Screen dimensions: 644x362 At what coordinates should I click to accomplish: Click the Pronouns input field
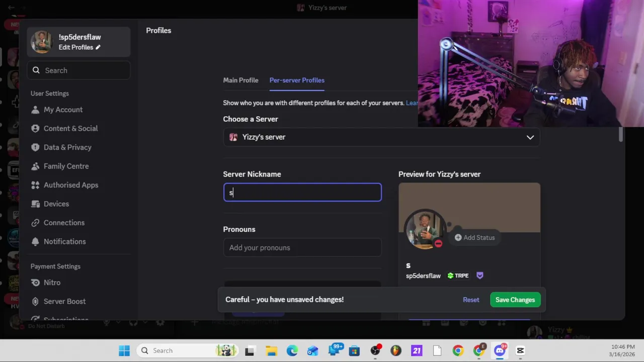[302, 247]
